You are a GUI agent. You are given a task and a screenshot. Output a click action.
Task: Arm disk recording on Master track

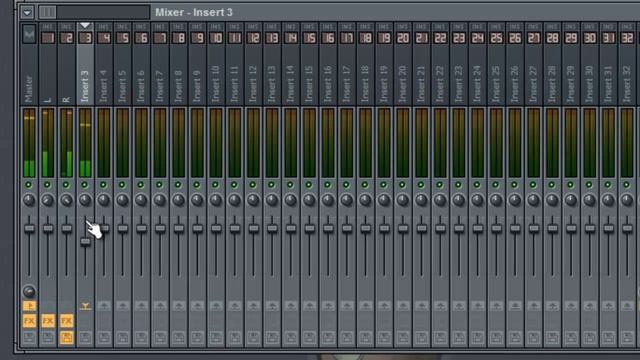[x=29, y=337]
